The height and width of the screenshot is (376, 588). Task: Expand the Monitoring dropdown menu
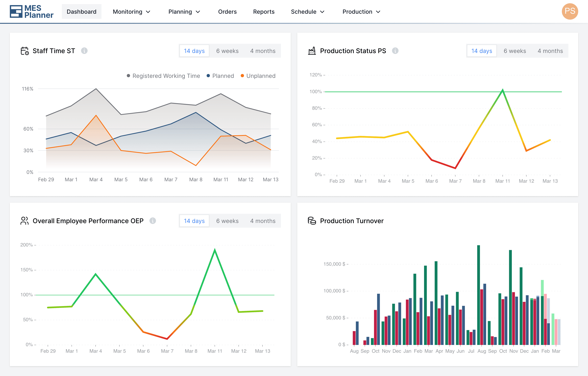tap(132, 12)
